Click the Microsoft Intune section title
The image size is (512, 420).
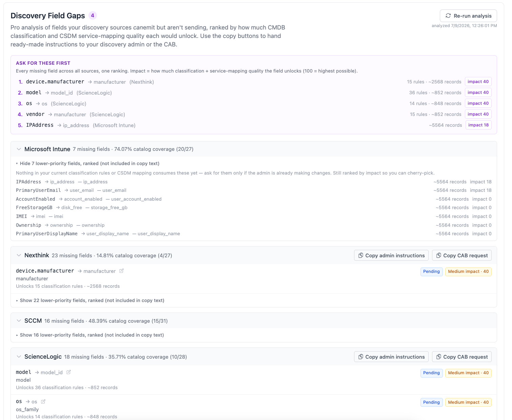47,149
